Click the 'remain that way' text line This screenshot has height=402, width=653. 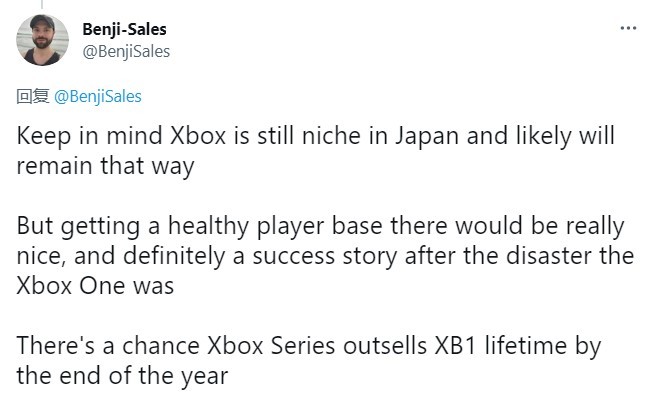(x=105, y=167)
